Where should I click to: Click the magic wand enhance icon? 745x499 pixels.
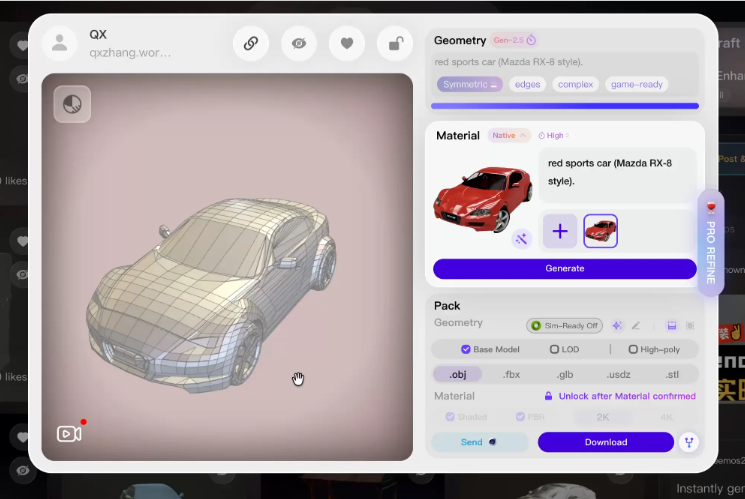521,239
